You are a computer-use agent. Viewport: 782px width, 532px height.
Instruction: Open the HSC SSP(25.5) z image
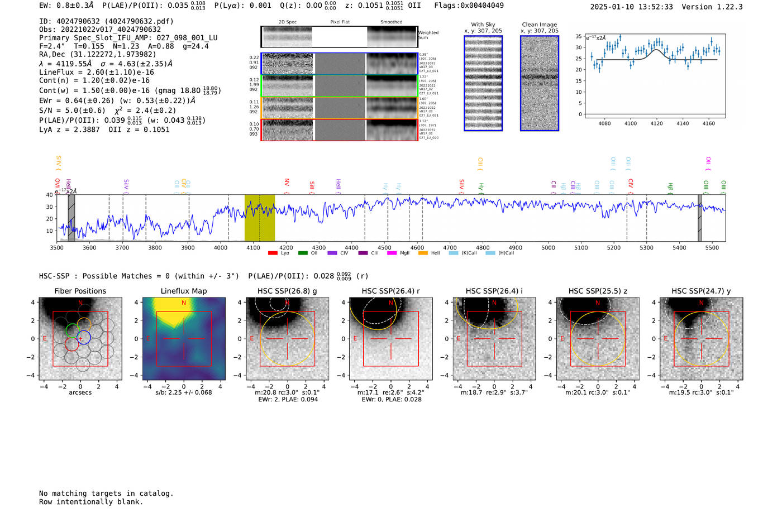coord(598,339)
